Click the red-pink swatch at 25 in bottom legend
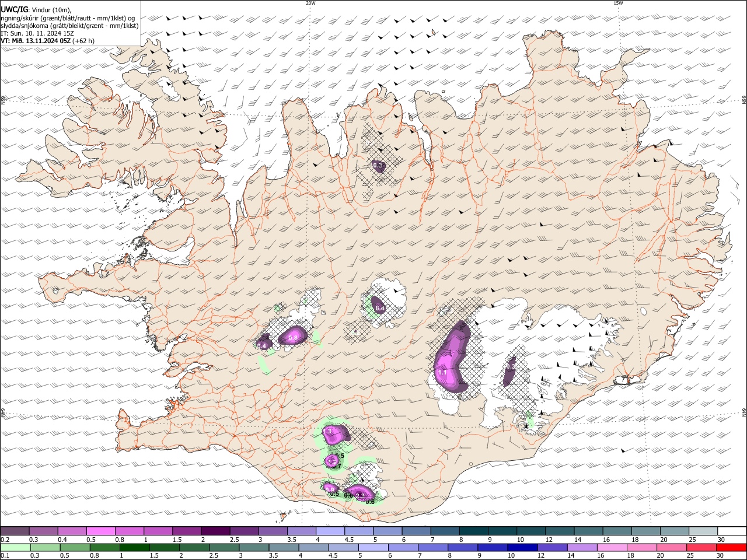 [x=701, y=548]
